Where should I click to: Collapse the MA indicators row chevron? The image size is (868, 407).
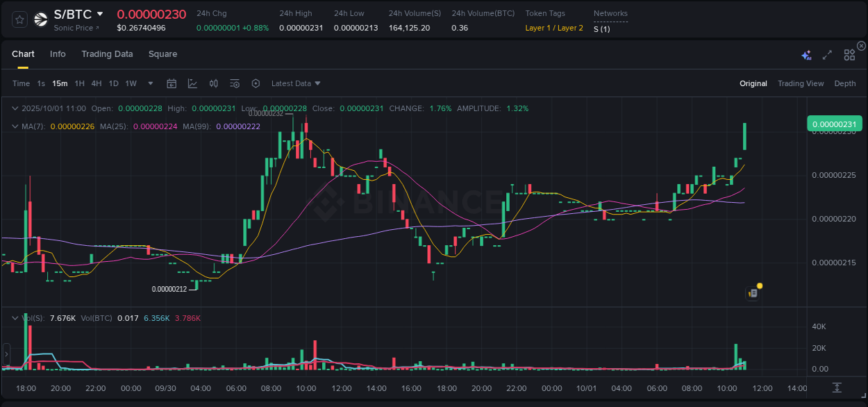14,126
